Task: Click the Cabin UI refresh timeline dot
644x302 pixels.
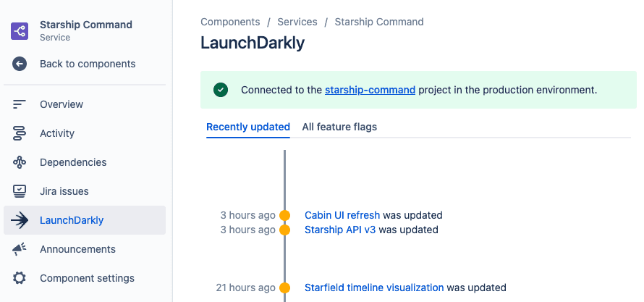Action: point(284,215)
